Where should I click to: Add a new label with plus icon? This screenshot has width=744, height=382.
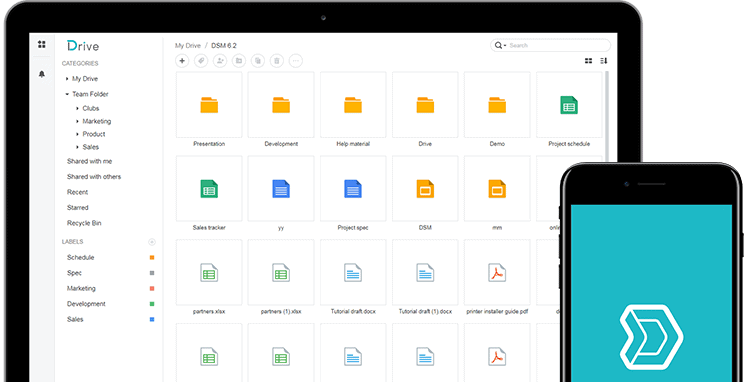(152, 242)
